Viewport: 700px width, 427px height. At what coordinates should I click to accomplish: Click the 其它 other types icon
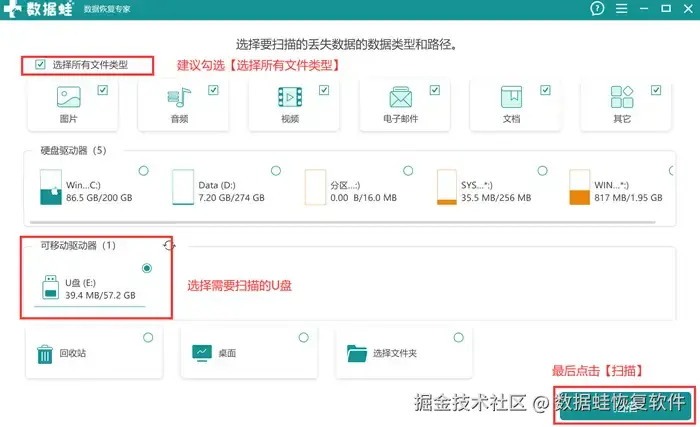[x=622, y=97]
